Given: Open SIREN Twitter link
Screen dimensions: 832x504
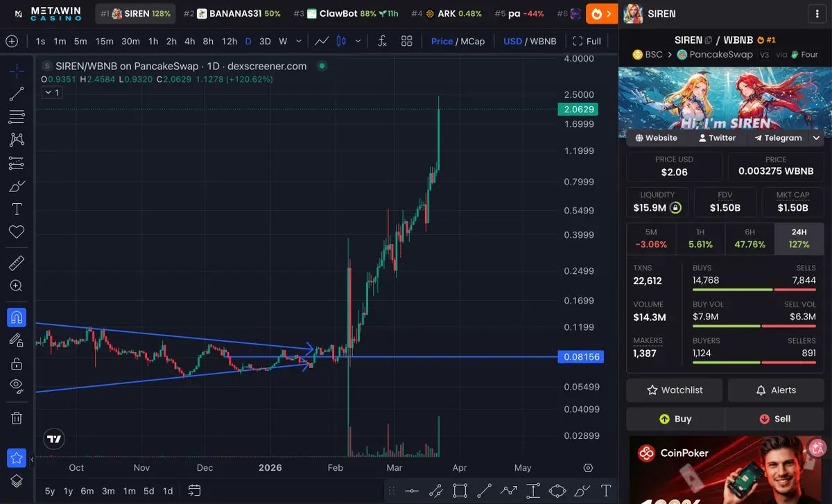Looking at the screenshot, I should click(x=717, y=138).
